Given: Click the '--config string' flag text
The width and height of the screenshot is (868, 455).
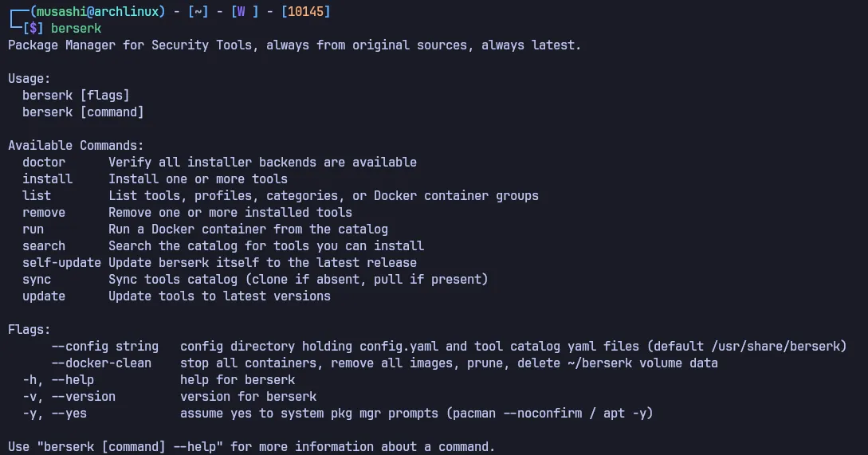Looking at the screenshot, I should [x=104, y=347].
